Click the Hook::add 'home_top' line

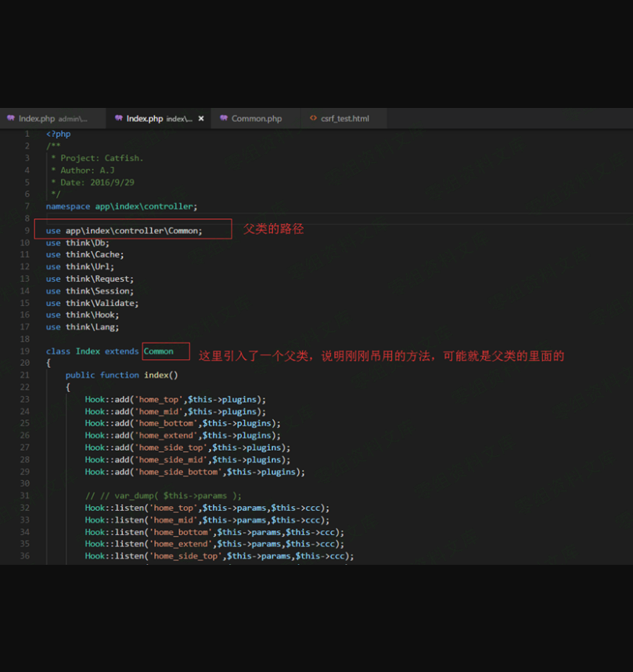pos(175,400)
